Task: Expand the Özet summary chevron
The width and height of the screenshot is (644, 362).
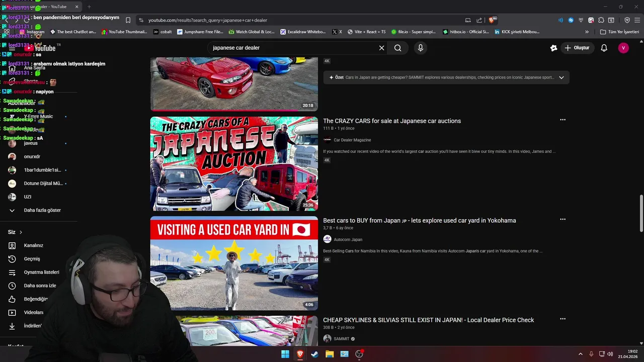Action: [x=561, y=77]
